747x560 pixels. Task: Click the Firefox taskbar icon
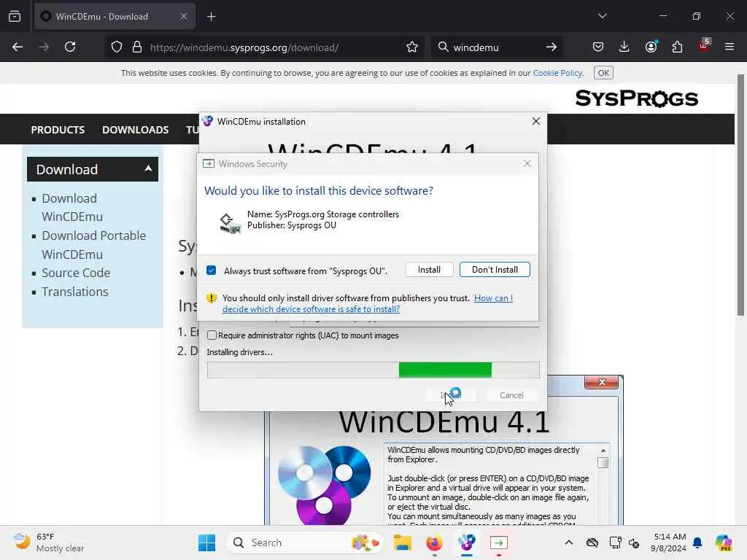coord(434,542)
